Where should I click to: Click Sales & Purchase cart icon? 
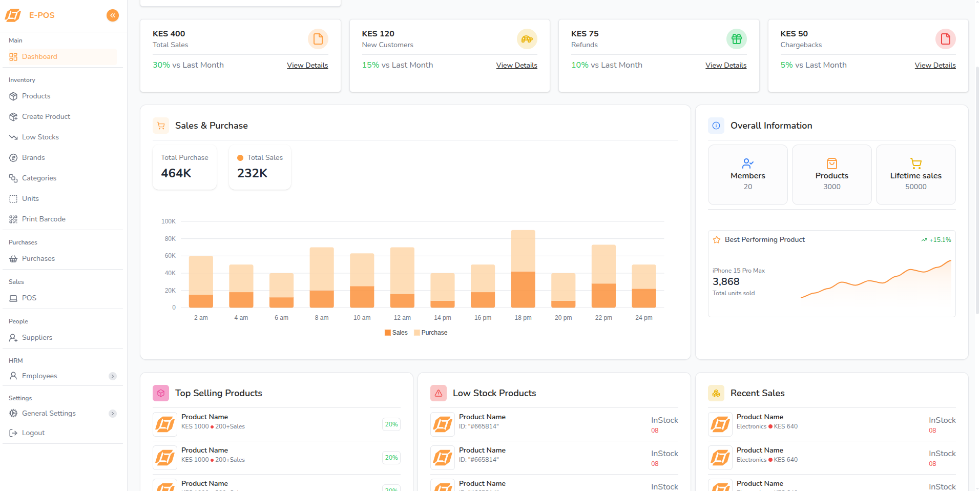click(x=161, y=126)
